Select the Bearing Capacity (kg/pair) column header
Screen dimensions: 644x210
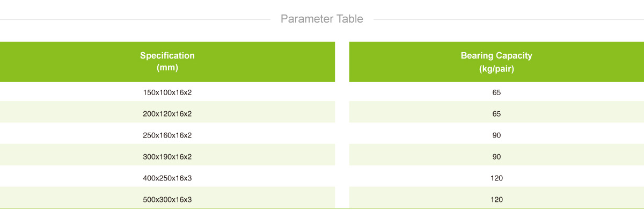(x=496, y=62)
